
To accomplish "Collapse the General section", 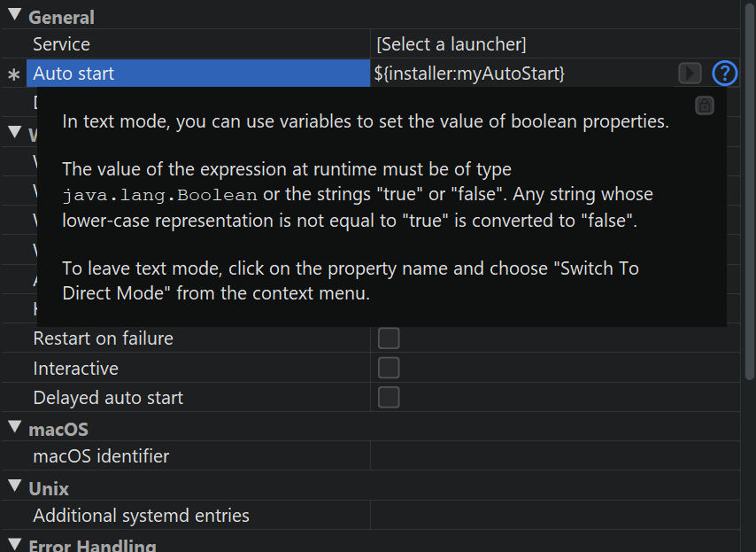I will 15,16.
